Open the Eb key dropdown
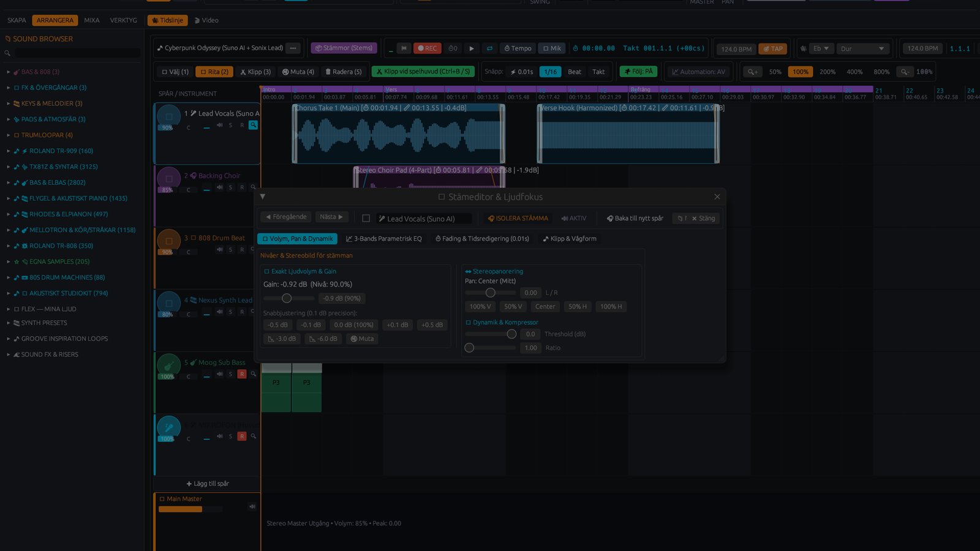980x551 pixels. pos(820,48)
